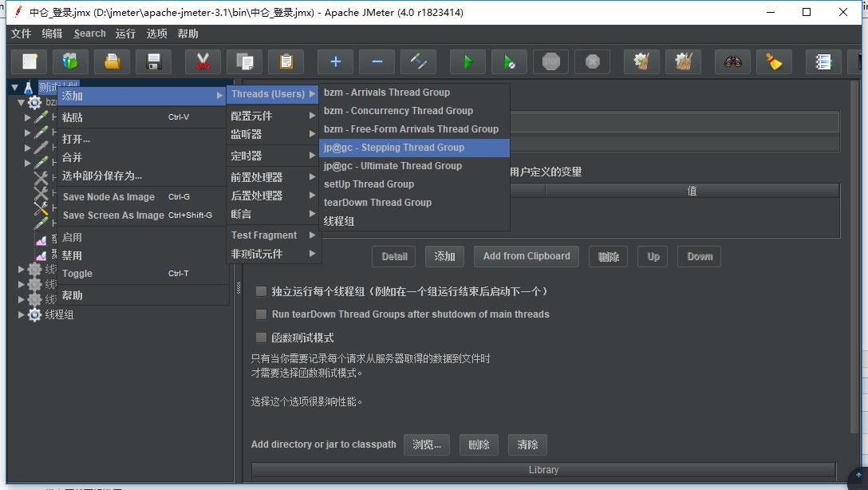This screenshot has height=490, width=868.
Task: Click the 清除 classpath button
Action: (x=527, y=445)
